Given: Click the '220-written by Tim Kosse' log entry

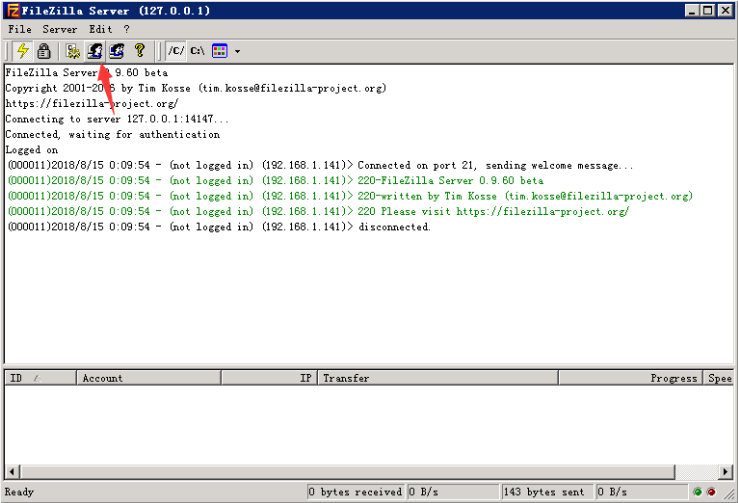Looking at the screenshot, I should tap(350, 196).
